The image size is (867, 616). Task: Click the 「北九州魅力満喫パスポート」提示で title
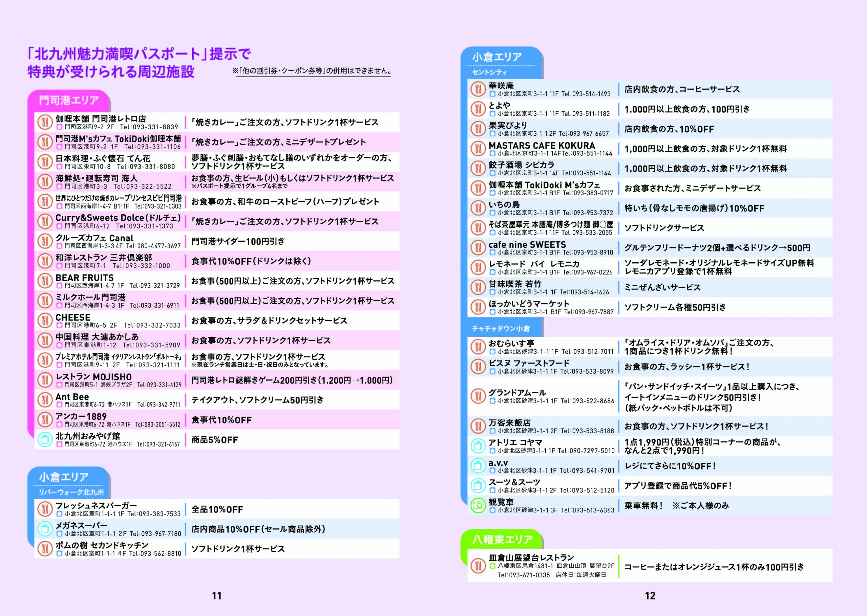point(139,53)
